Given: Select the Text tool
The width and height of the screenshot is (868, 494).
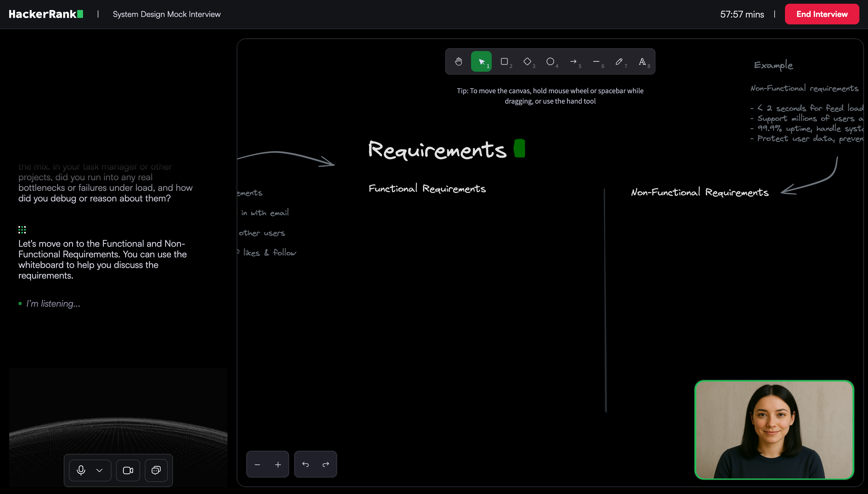Looking at the screenshot, I should pos(642,61).
